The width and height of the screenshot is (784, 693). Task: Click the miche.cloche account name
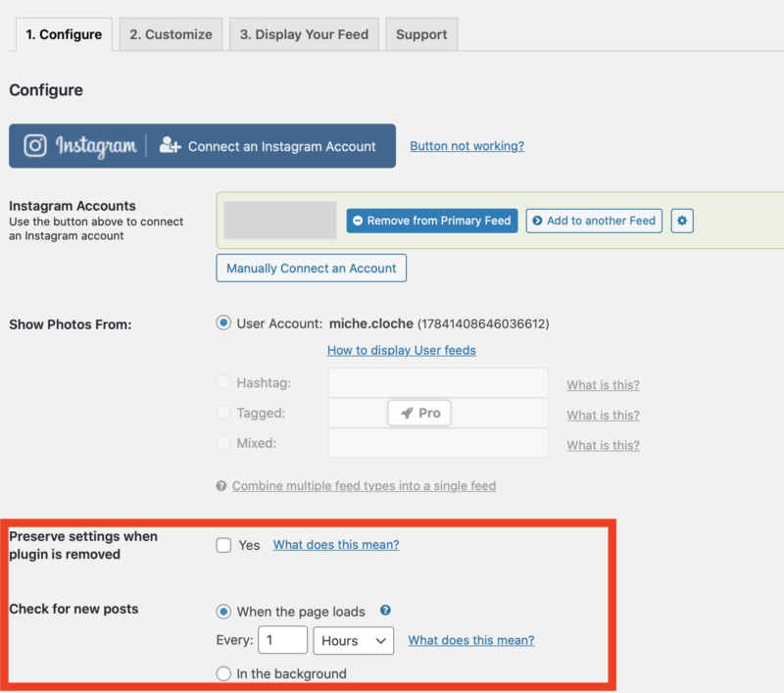coord(371,323)
